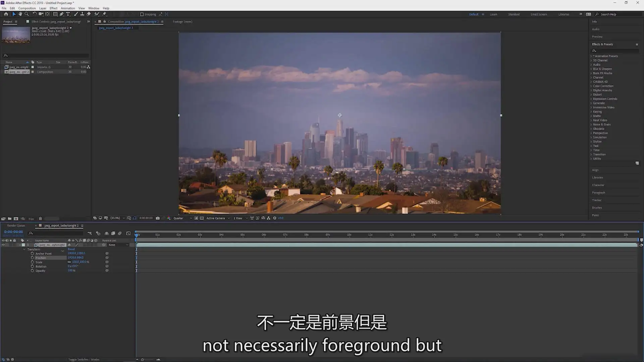Select the Pan Behind anchor point tool
The image size is (644, 362).
(x=47, y=14)
